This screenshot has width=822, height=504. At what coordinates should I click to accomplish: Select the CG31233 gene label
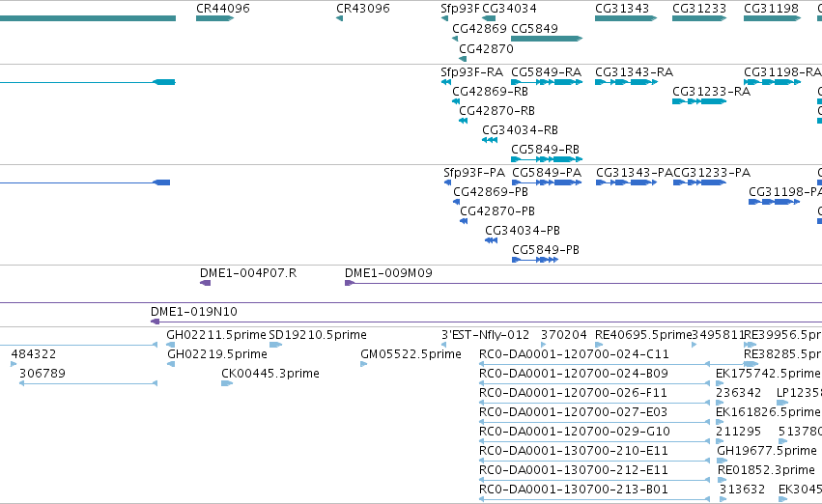[699, 9]
